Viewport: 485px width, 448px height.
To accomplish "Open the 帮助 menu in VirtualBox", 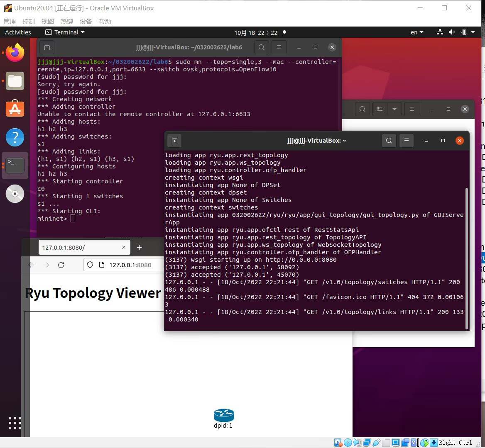I will [105, 21].
